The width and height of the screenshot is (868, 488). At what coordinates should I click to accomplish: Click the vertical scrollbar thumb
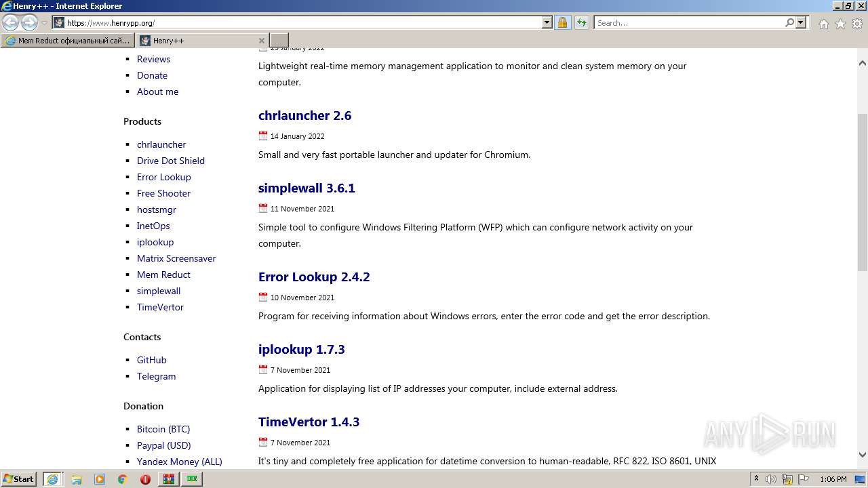point(862,192)
